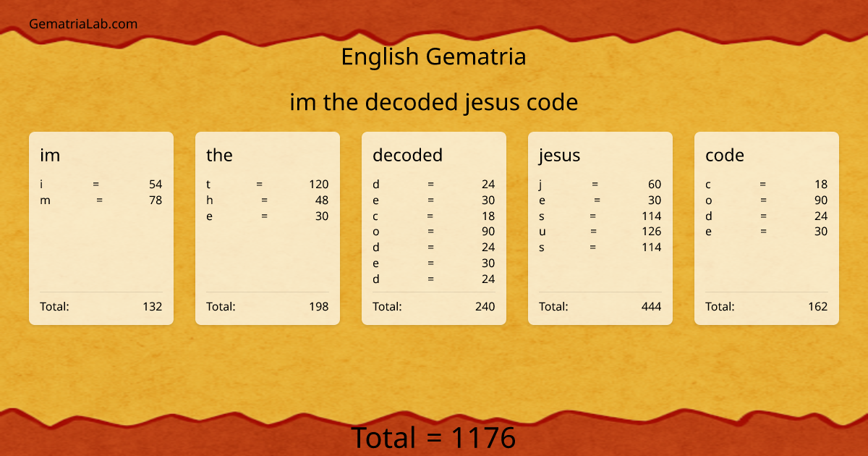Select the 'the' card total 198
Image resolution: width=868 pixels, height=456 pixels.
click(319, 306)
